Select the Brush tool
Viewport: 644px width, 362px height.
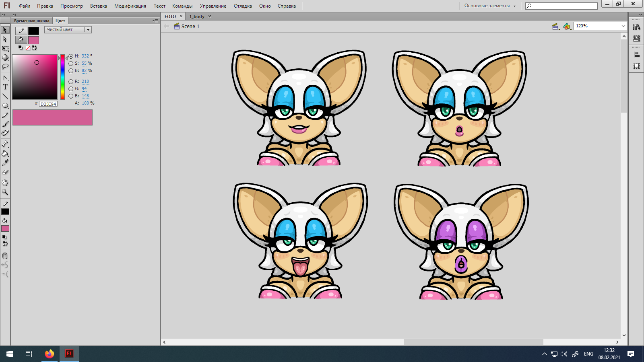[x=5, y=124]
